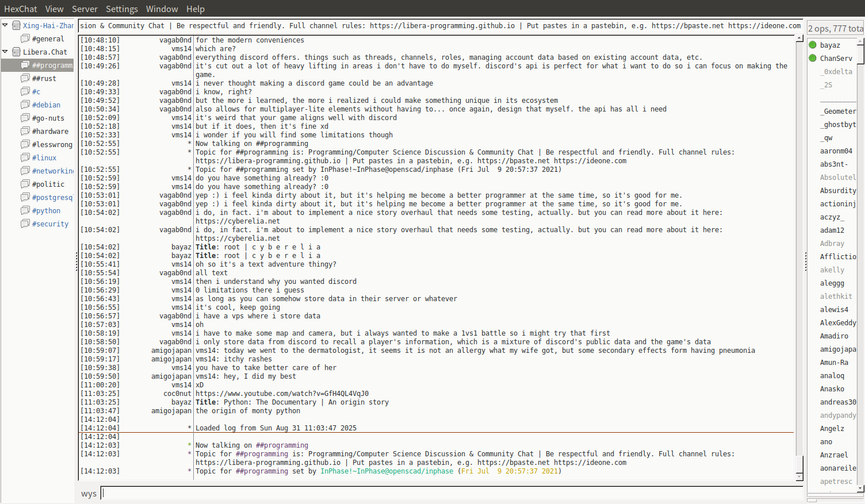Open the YouTube link posted by coc0nut

click(282, 394)
